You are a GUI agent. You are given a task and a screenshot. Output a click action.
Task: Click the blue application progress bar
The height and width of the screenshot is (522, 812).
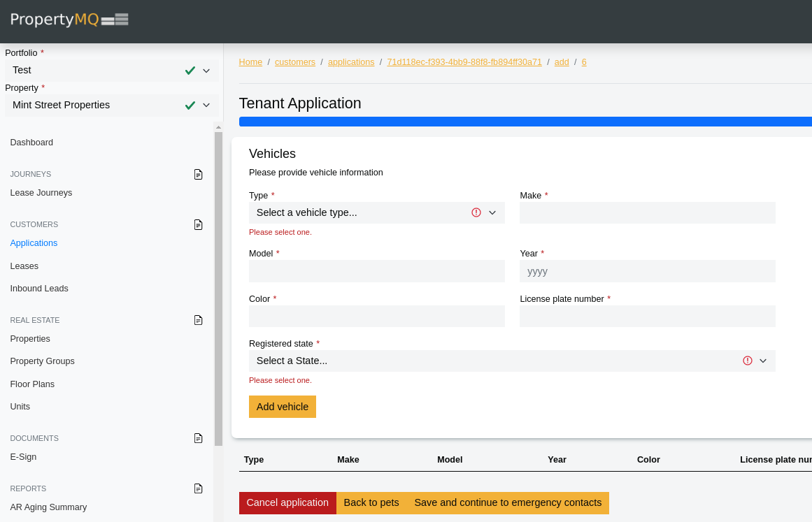coord(525,122)
